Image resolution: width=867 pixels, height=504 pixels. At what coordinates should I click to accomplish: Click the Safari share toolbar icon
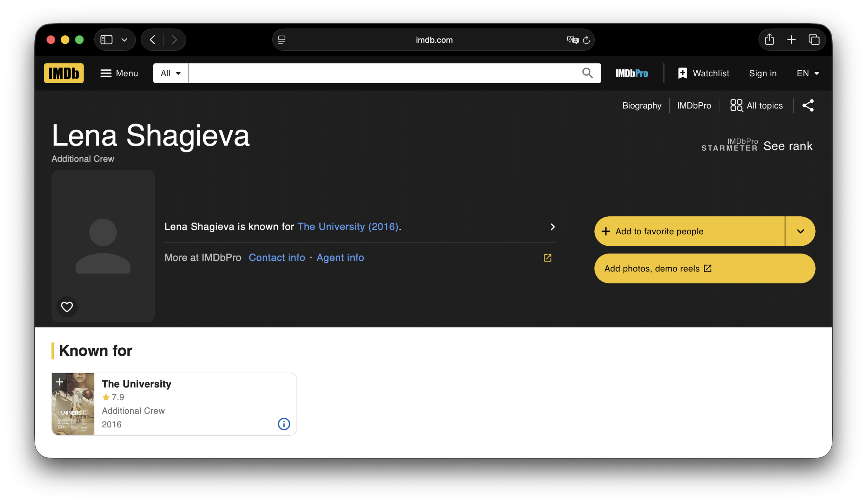(769, 40)
